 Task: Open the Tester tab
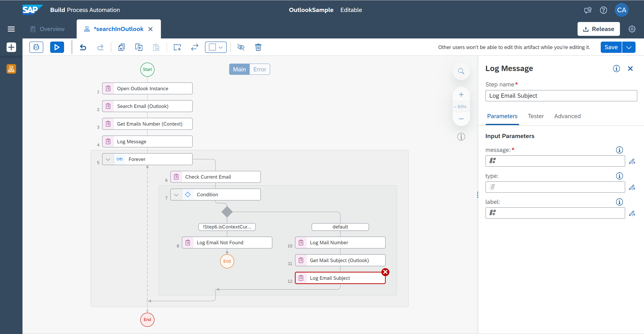pos(536,116)
